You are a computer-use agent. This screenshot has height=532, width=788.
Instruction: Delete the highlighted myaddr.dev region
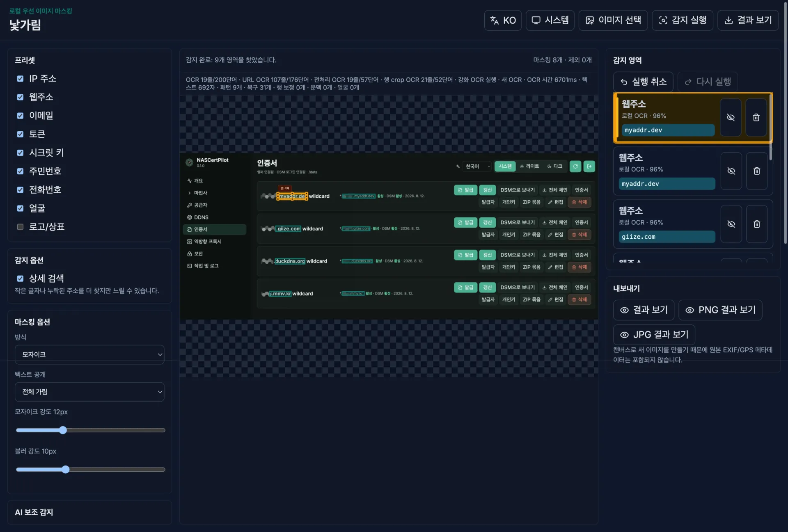point(756,117)
